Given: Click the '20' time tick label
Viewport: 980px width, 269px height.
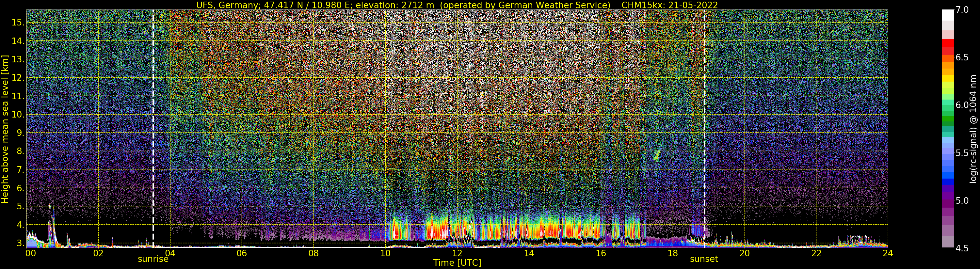Looking at the screenshot, I should coord(744,253).
